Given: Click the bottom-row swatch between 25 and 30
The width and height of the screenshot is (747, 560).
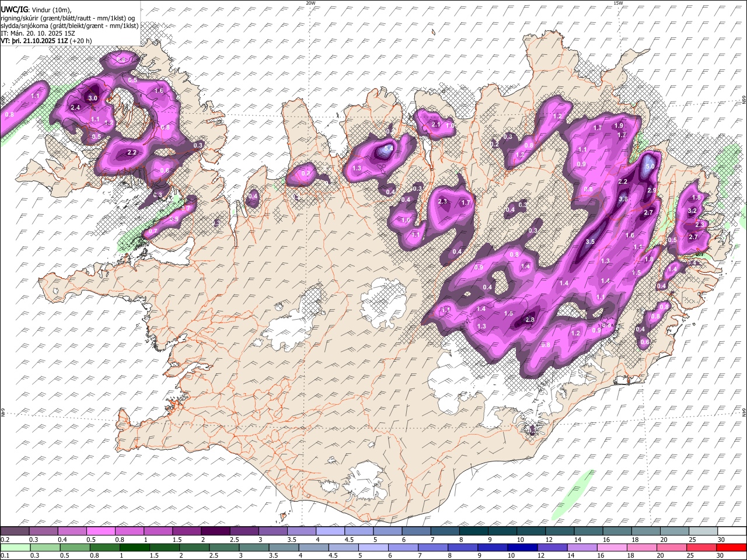Looking at the screenshot, I should [x=702, y=547].
